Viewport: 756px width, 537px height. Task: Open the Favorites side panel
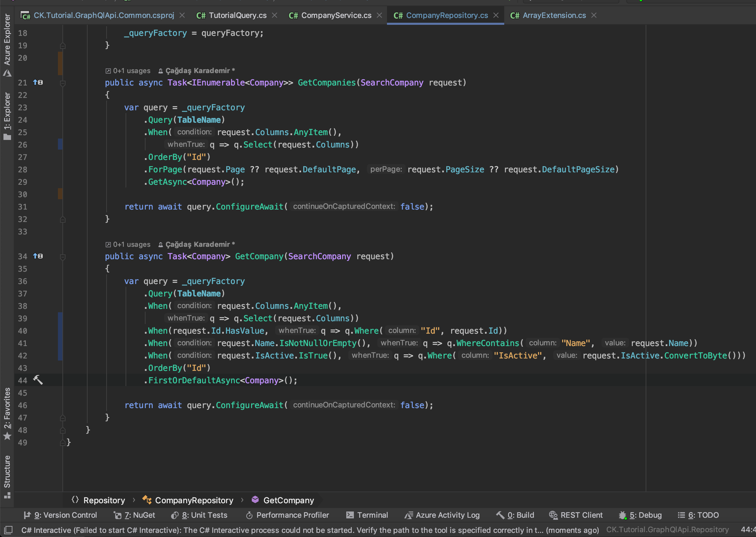(7, 413)
